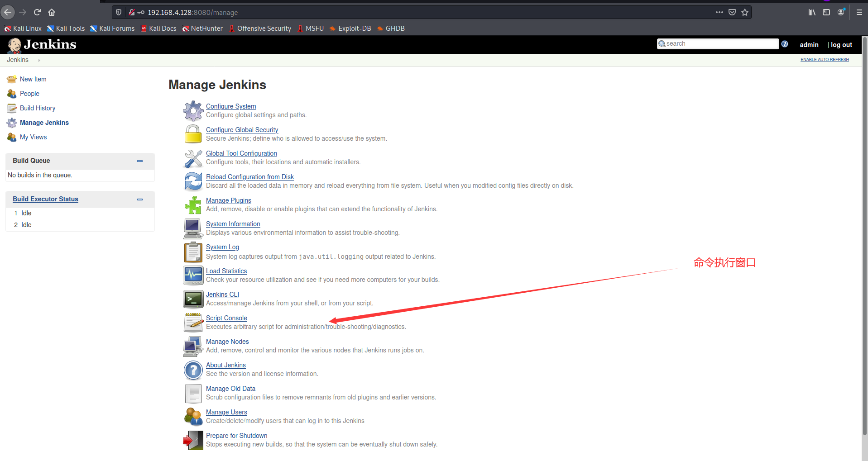
Task: Open the admin user link
Action: [809, 45]
